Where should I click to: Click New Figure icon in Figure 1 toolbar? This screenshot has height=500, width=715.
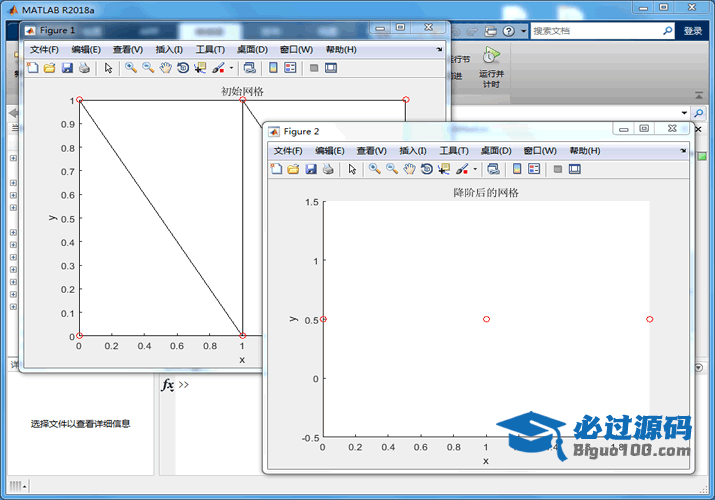tap(32, 68)
